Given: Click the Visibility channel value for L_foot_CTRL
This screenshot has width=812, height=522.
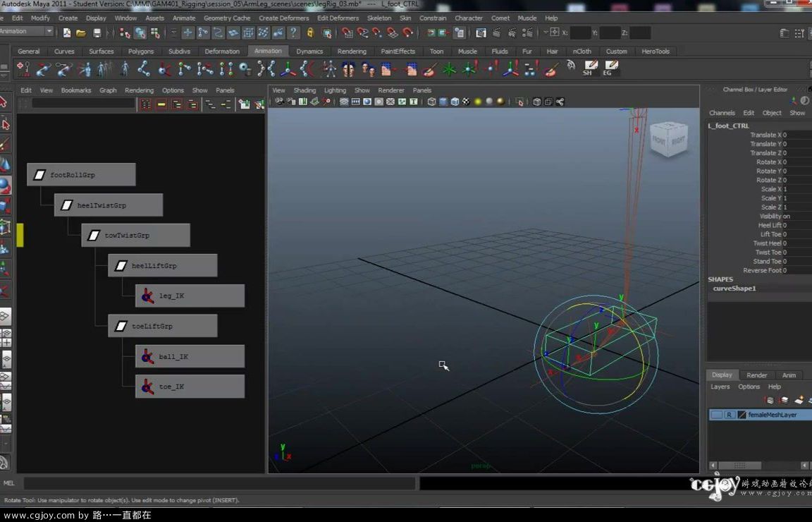Looking at the screenshot, I should click(787, 216).
